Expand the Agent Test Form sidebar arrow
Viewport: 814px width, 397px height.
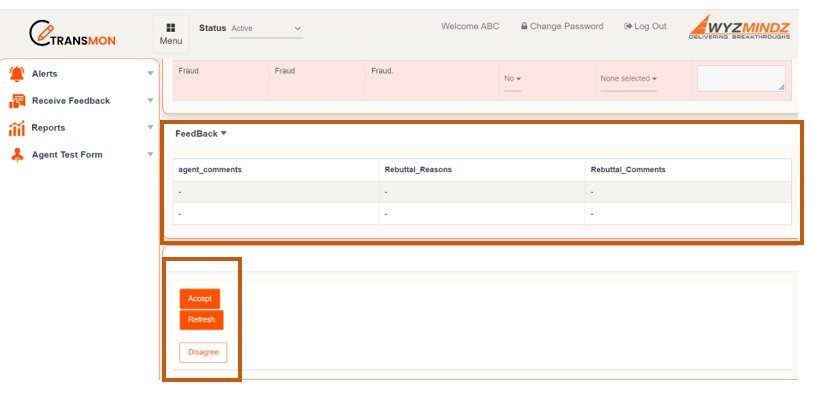(x=150, y=155)
